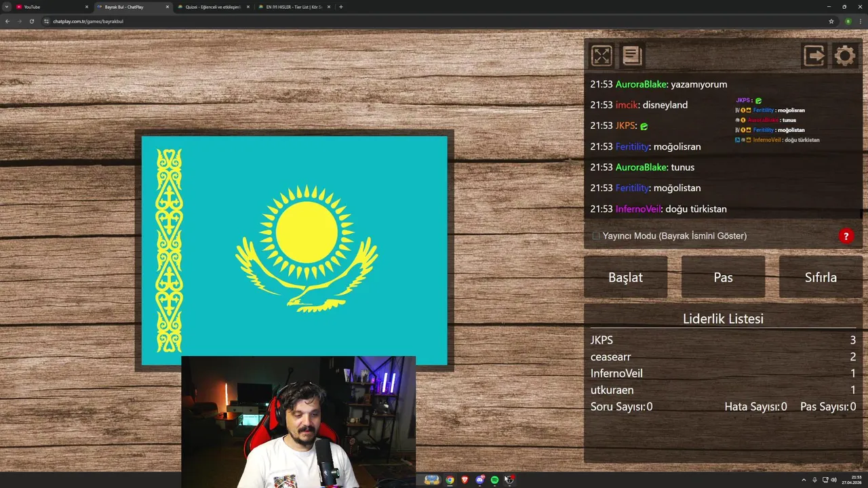Viewport: 868px width, 488px height.
Task: Open OBS from the taskbar
Action: (509, 480)
